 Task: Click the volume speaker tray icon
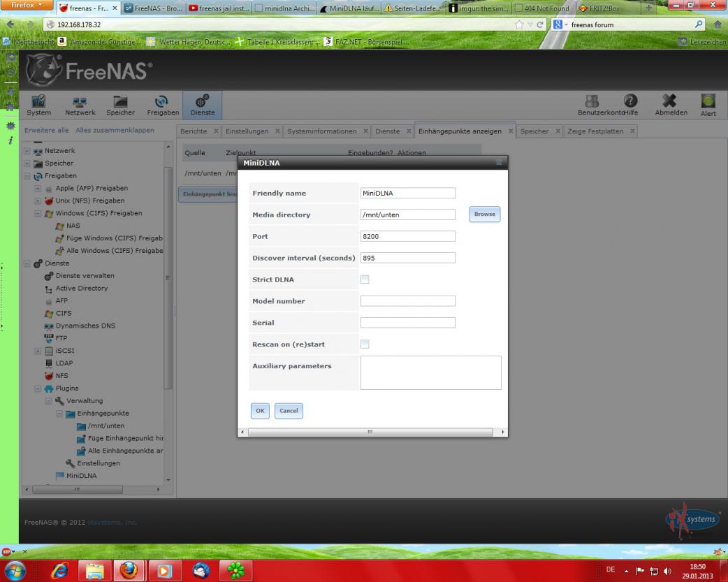[667, 571]
